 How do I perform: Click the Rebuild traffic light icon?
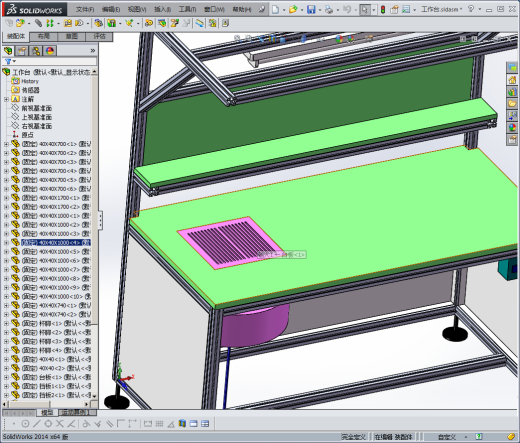tap(383, 9)
